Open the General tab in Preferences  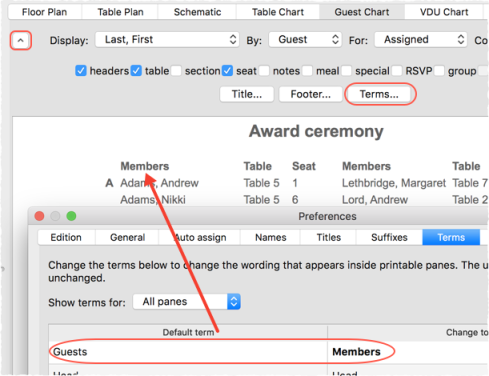click(x=127, y=237)
